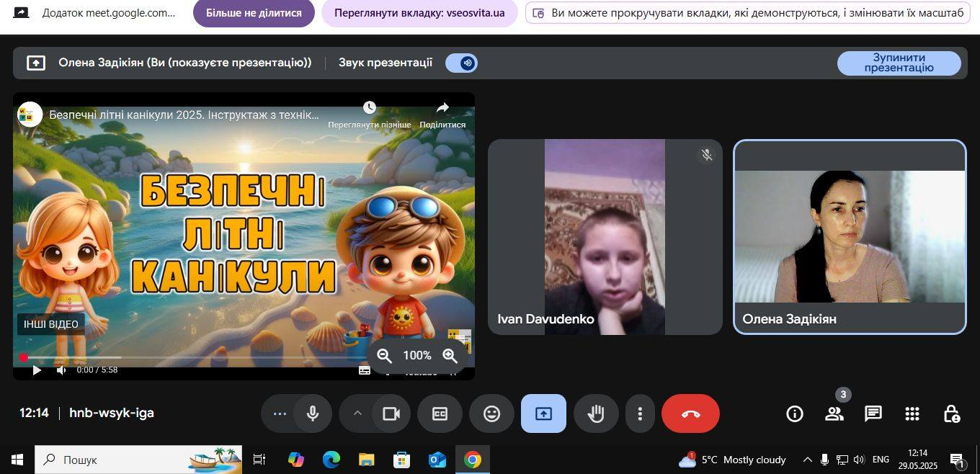Open File Explorer from taskbar
This screenshot has width=980, height=474.
point(366,460)
